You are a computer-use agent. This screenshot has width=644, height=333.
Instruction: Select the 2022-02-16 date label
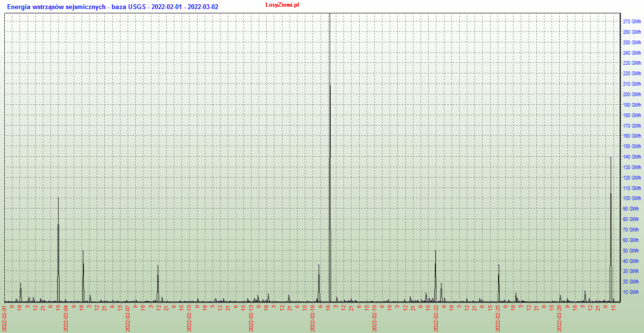click(313, 318)
